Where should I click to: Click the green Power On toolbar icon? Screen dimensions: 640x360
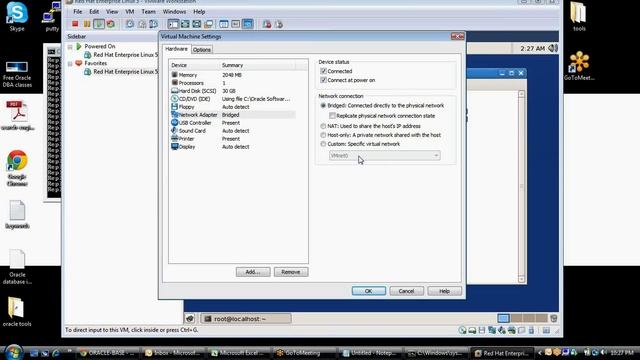(x=99, y=24)
